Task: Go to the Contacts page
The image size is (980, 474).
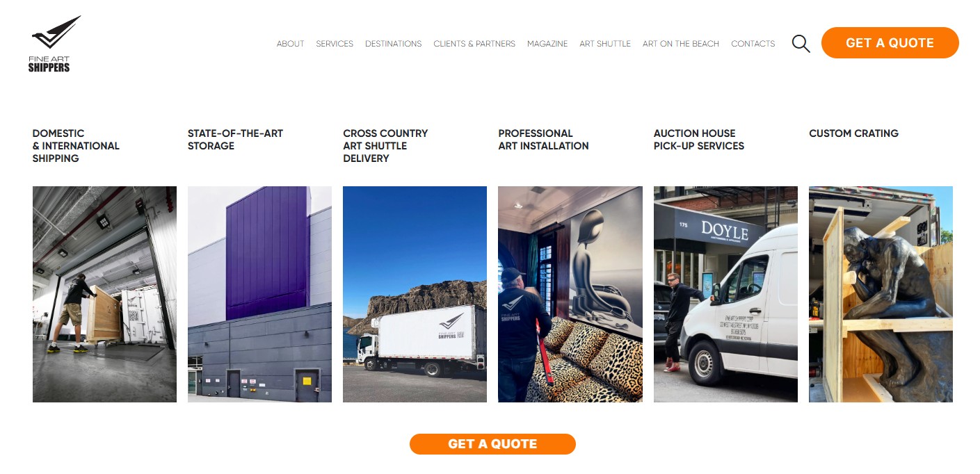Action: point(753,44)
